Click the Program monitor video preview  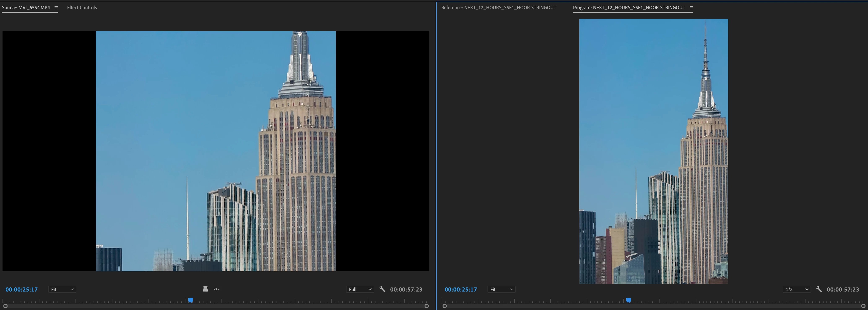point(653,151)
